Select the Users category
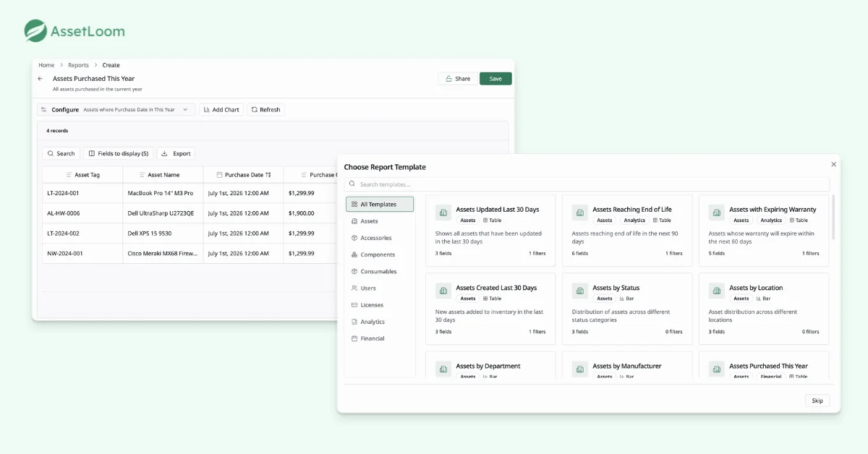Screen dimensions: 868x454 coord(380,288)
